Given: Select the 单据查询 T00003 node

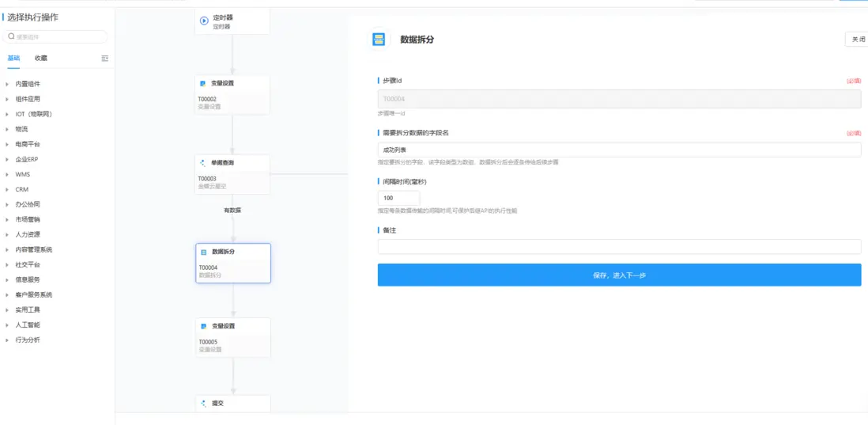Looking at the screenshot, I should [232, 175].
